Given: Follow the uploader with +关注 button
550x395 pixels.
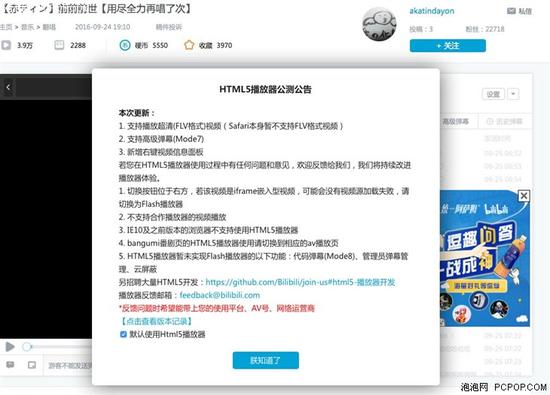Looking at the screenshot, I should coord(448,46).
